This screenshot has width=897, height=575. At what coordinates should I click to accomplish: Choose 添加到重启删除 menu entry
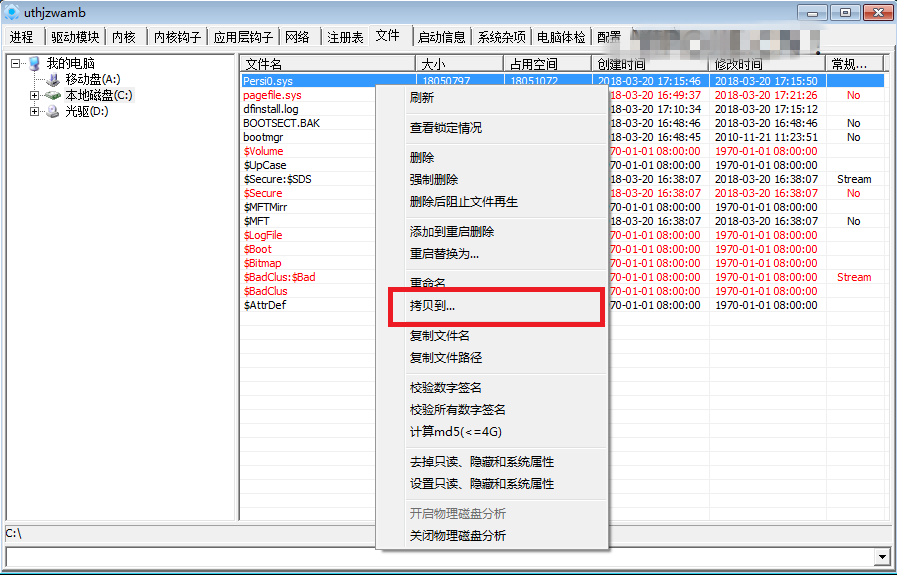(x=492, y=232)
